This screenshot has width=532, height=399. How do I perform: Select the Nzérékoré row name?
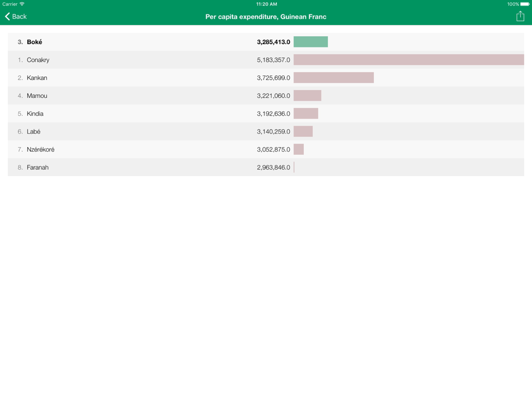coord(40,149)
